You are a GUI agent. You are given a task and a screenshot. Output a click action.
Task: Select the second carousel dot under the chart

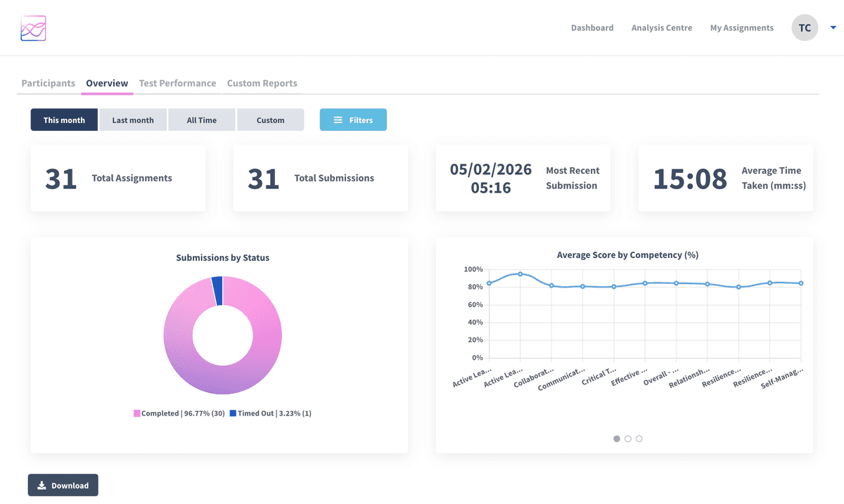(x=627, y=438)
